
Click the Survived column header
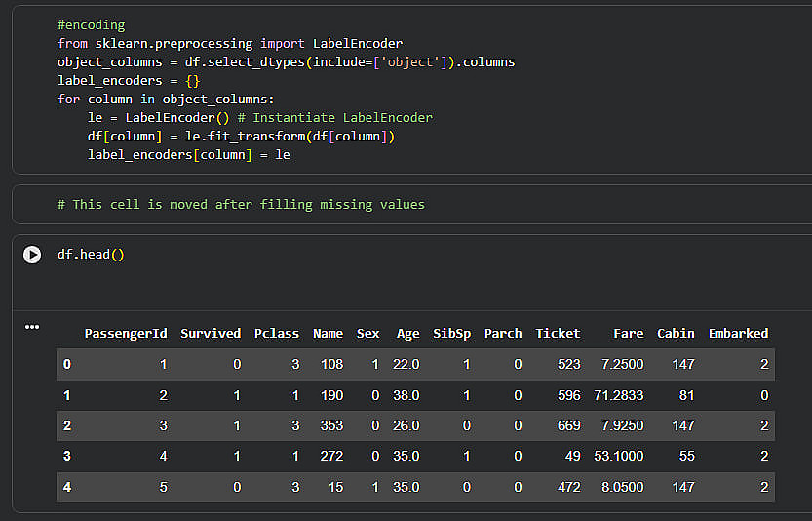point(211,334)
